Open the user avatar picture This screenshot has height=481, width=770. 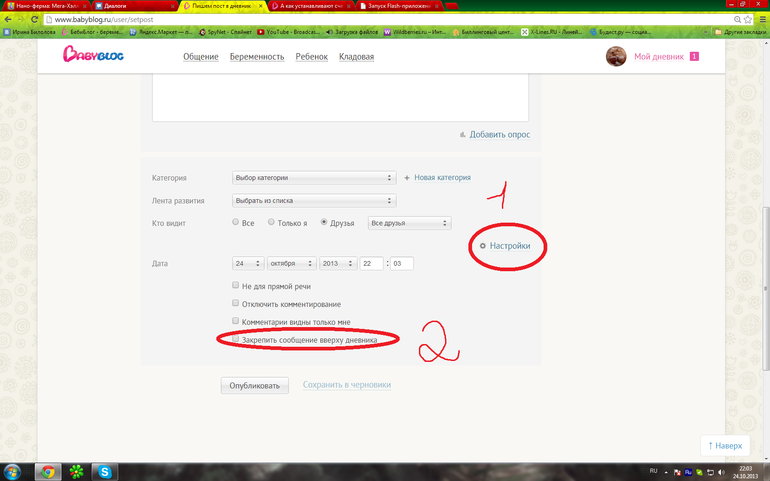617,56
